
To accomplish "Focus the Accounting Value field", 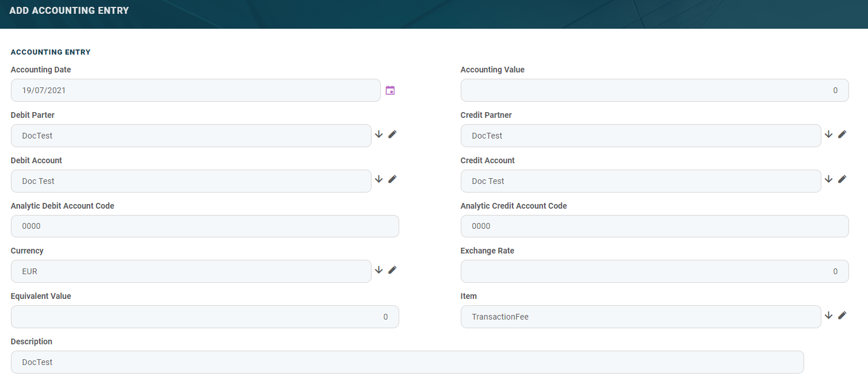I will 654,90.
